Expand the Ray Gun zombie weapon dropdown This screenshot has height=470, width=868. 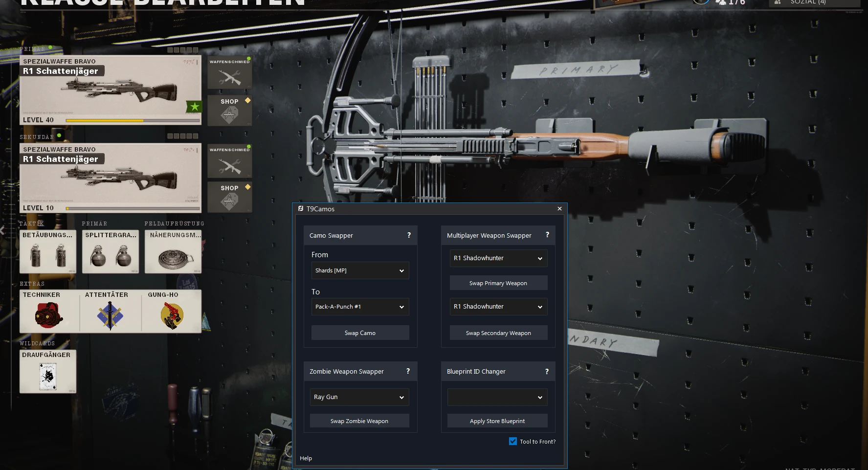(x=359, y=397)
